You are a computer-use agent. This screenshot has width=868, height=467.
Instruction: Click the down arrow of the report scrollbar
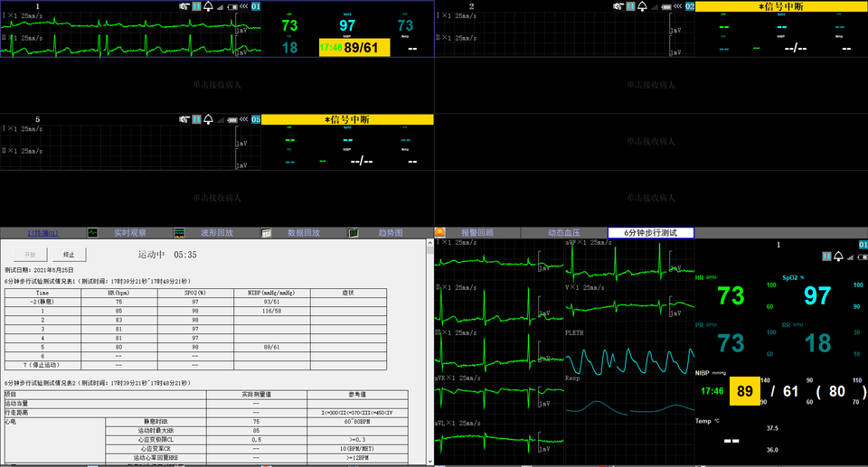click(x=430, y=461)
